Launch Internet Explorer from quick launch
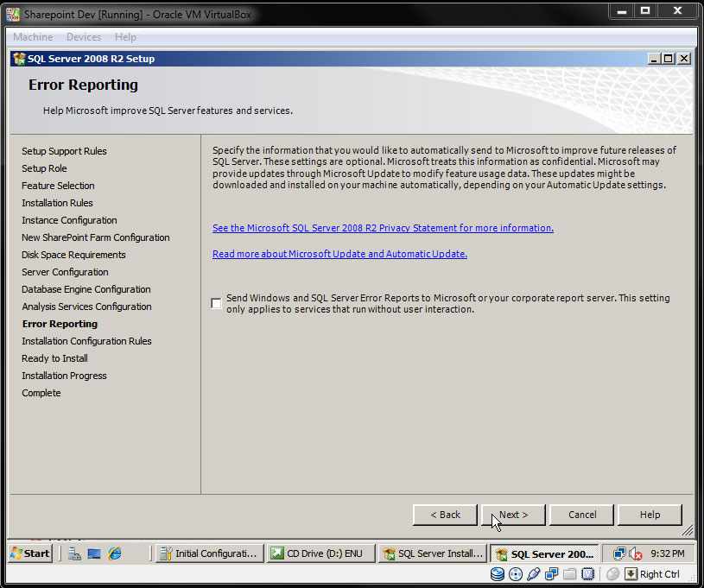The width and height of the screenshot is (704, 588). pyautogui.click(x=115, y=553)
